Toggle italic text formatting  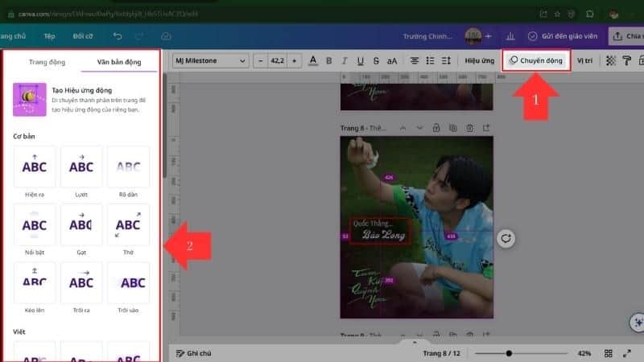pos(344,60)
